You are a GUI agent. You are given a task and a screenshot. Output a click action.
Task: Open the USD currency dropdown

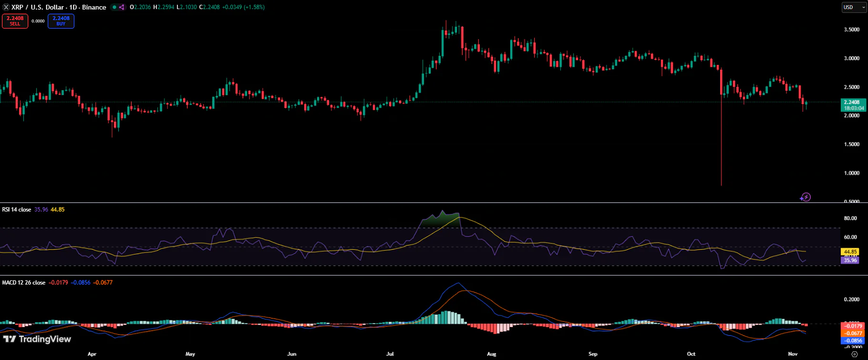(854, 7)
